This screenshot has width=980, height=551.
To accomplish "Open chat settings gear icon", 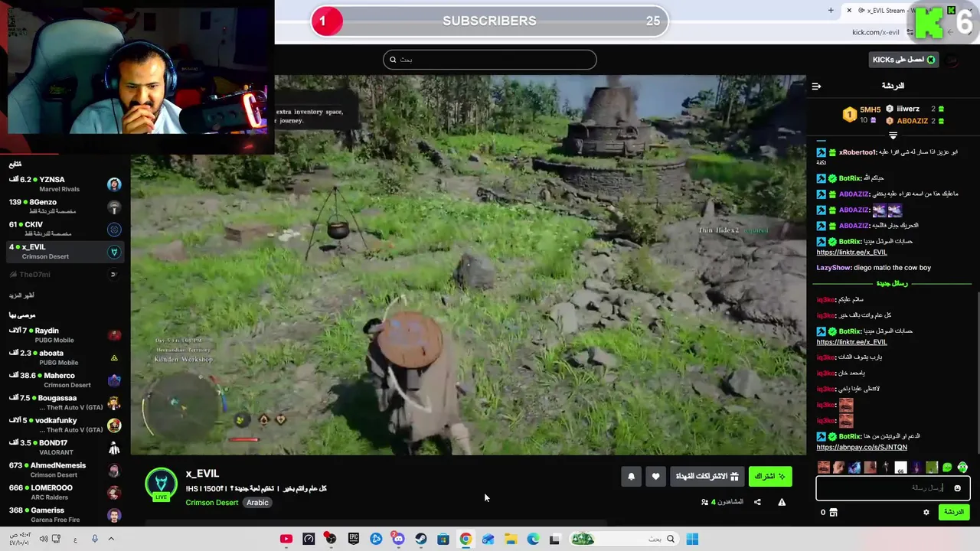I will 926,512.
